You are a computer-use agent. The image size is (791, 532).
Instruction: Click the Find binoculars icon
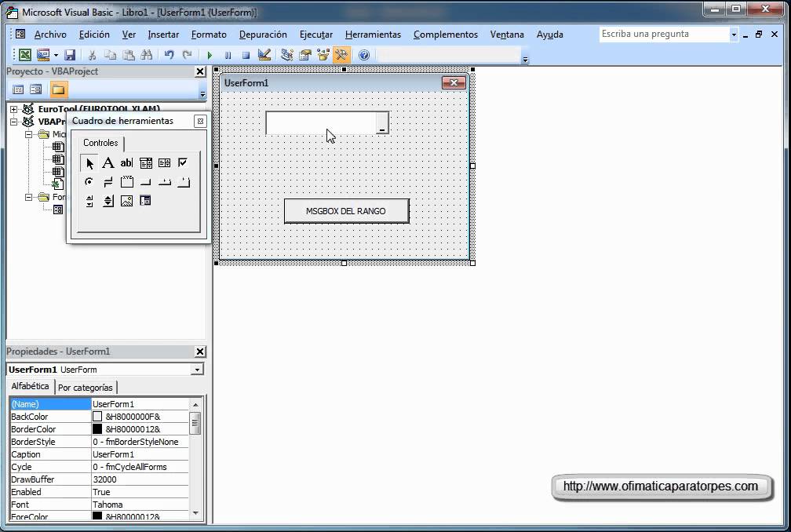pyautogui.click(x=147, y=55)
